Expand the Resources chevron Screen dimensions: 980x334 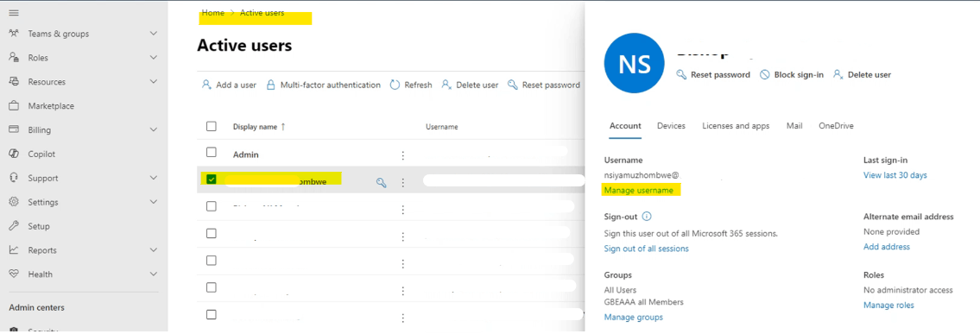[153, 82]
